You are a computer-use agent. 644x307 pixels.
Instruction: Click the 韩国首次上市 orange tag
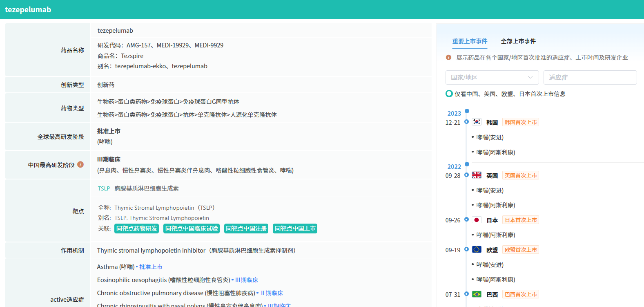click(x=520, y=122)
